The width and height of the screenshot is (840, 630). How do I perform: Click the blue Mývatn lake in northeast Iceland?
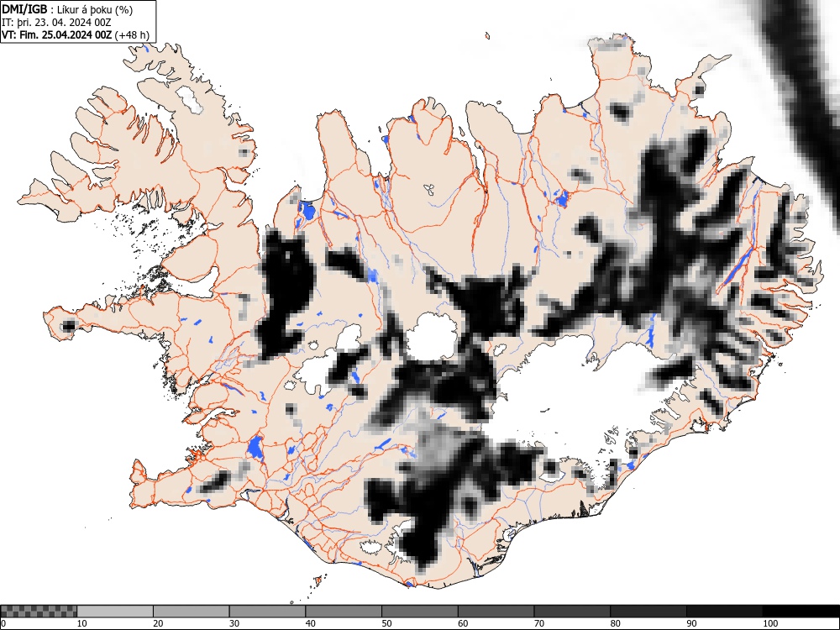tap(561, 199)
